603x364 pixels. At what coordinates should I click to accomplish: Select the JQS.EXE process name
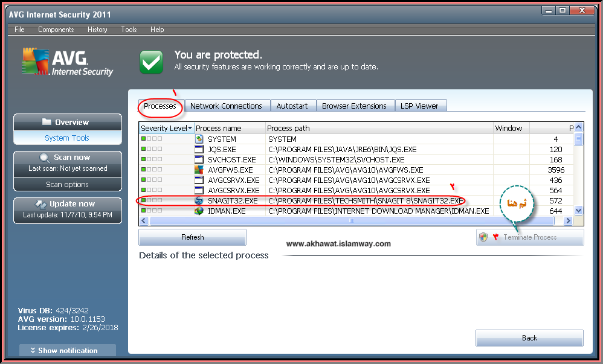click(222, 149)
